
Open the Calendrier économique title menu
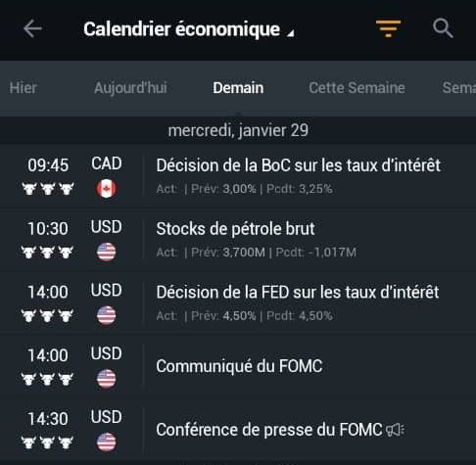coord(181,29)
